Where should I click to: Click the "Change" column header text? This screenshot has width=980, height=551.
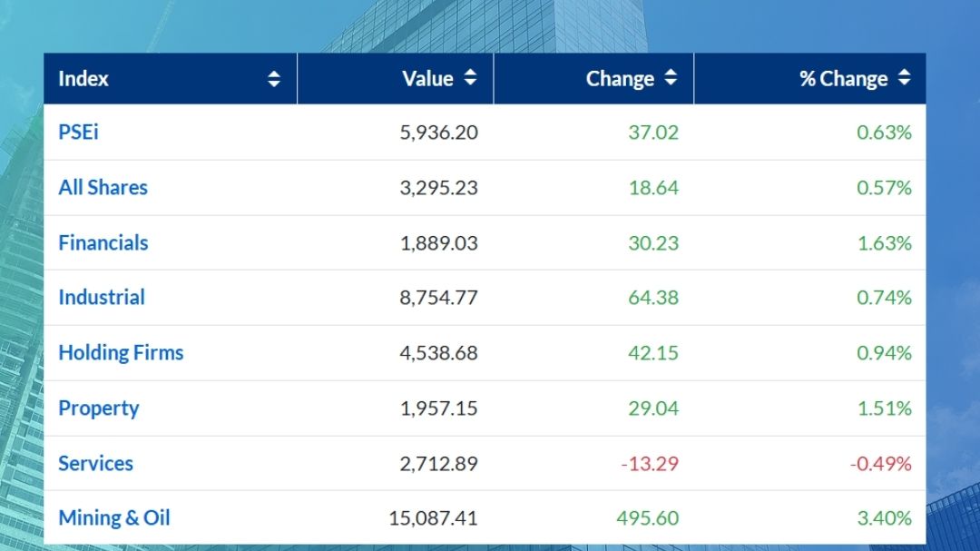(x=620, y=79)
